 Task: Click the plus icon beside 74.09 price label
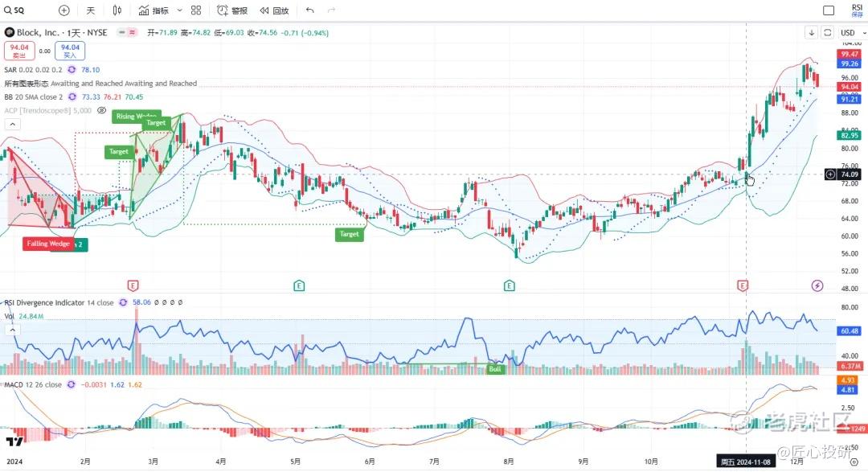coord(830,174)
